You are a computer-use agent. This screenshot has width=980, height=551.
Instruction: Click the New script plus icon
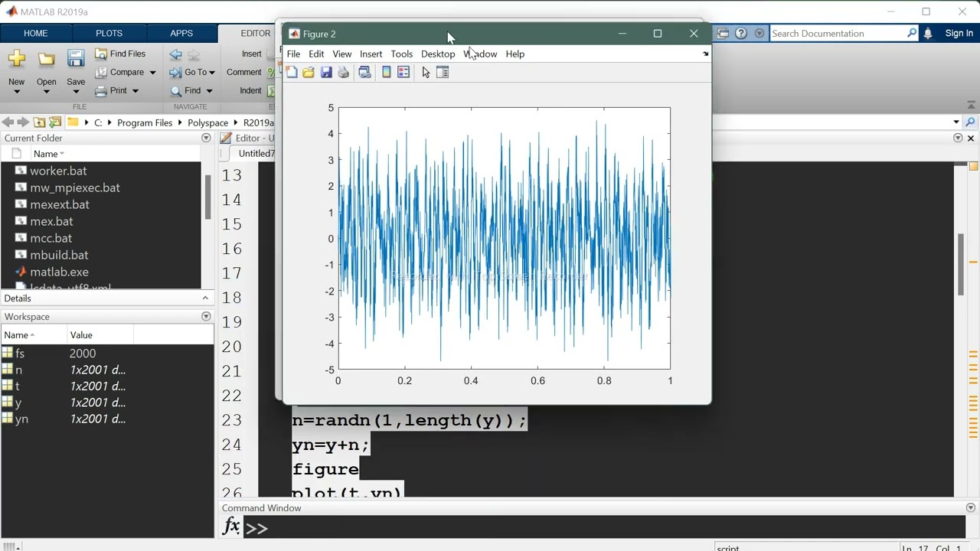pos(16,59)
